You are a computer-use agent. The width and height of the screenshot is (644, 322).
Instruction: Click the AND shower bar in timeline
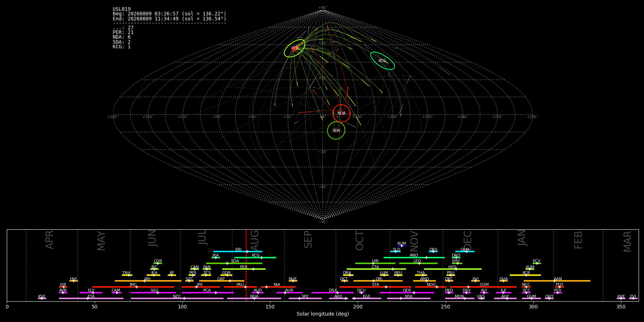tap(414, 258)
